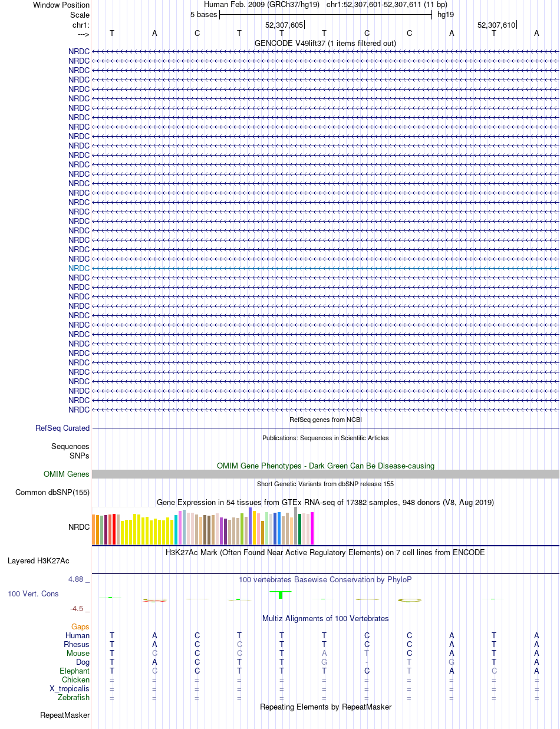Select the X_tropicalis alignment row label
Screen dimensions: 560x729
(70, 689)
